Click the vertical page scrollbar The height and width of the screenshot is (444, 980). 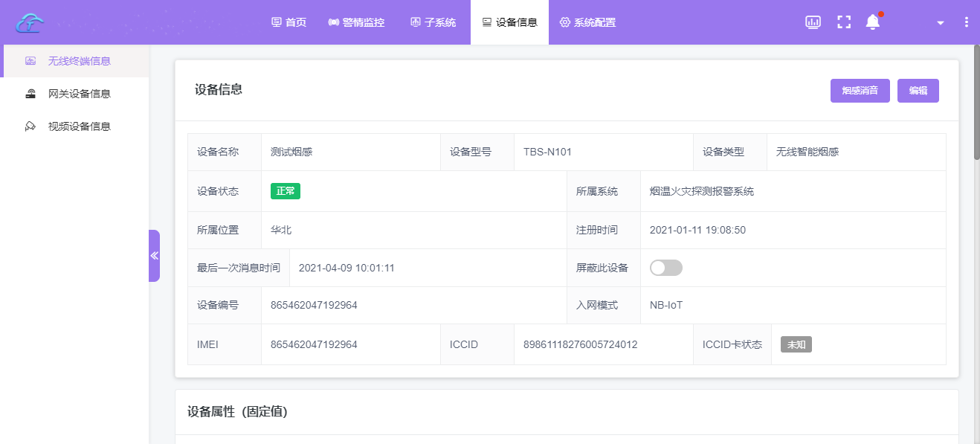click(976, 104)
